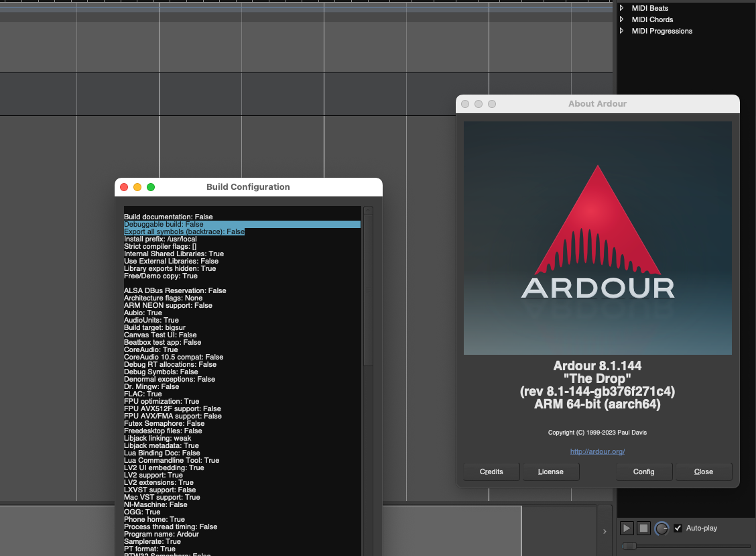Expand the MIDI Beats folder

(621, 8)
